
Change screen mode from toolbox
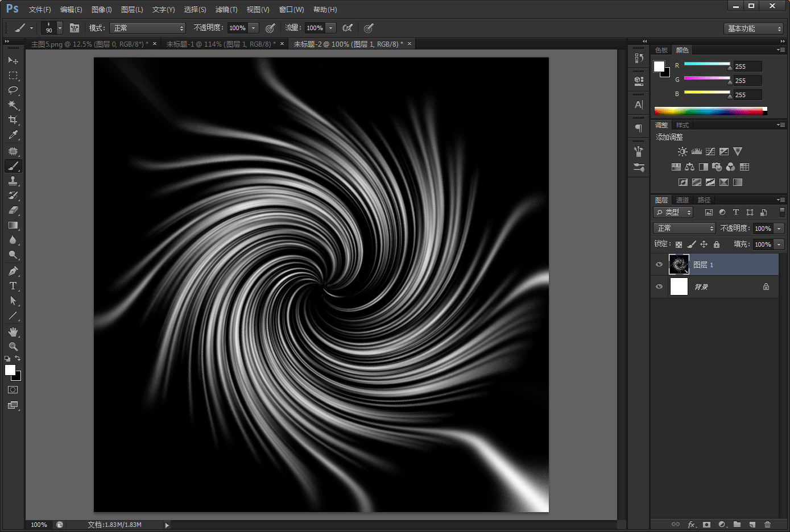13,405
